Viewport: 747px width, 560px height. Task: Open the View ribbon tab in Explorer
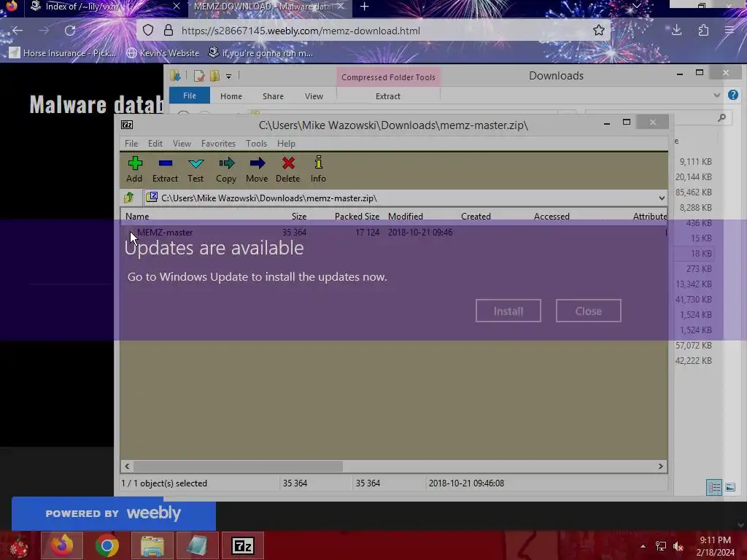pyautogui.click(x=314, y=96)
